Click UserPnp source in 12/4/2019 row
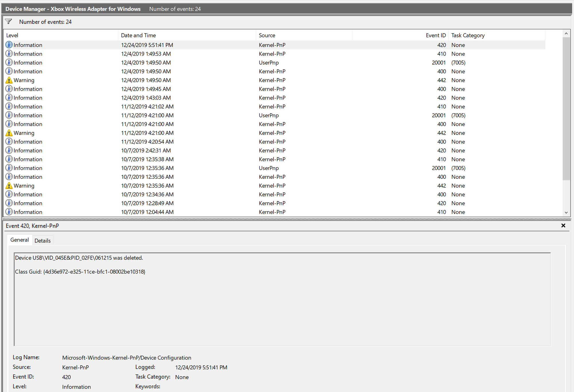This screenshot has width=574, height=392. (269, 63)
